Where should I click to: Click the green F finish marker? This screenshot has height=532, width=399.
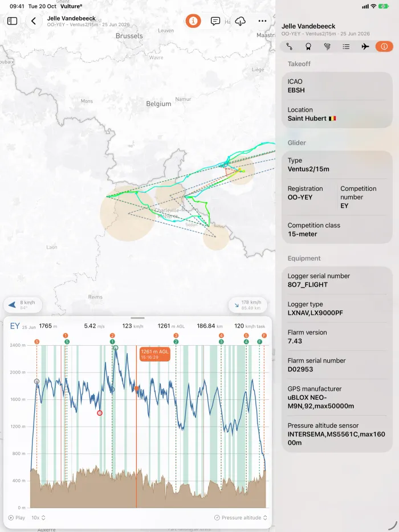coord(260,342)
